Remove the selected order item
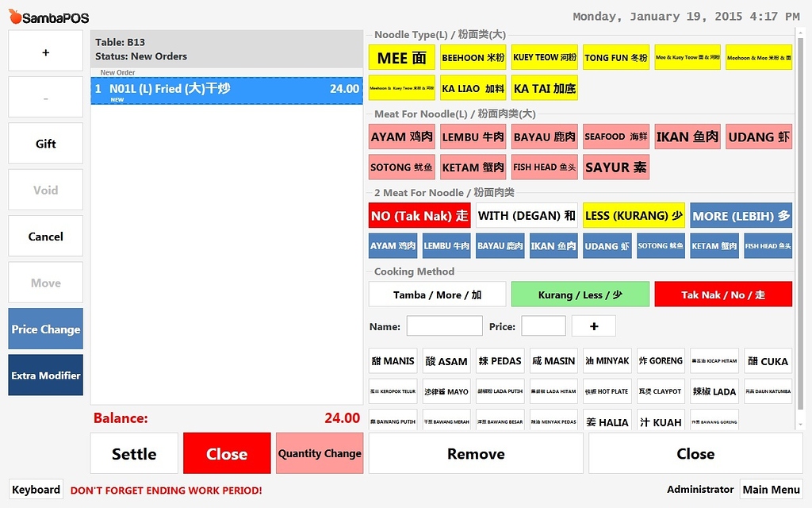812x508 pixels. pos(475,453)
